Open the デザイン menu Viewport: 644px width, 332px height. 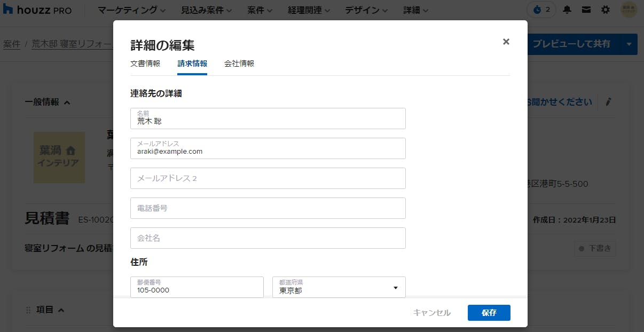366,10
